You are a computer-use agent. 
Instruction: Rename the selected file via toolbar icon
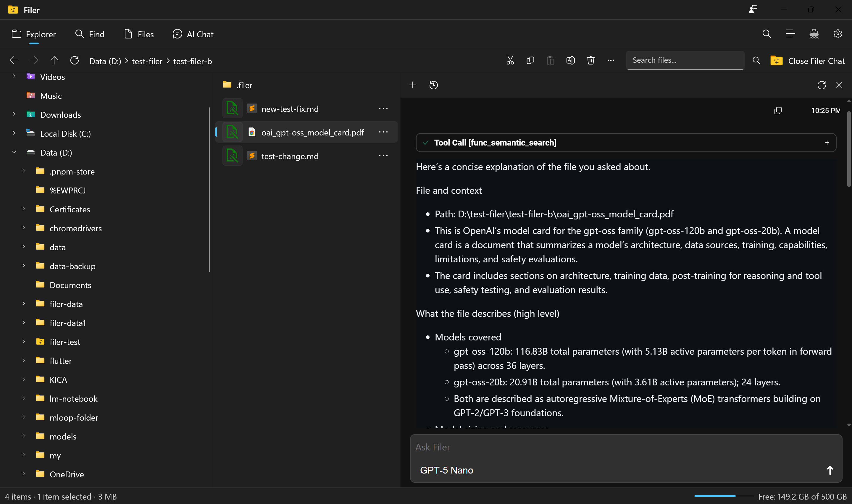tap(570, 61)
